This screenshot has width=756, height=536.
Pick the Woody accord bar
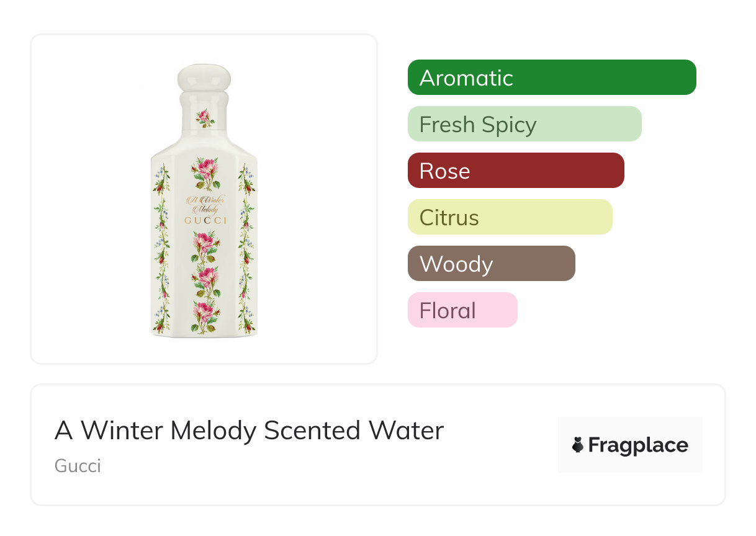(x=491, y=264)
